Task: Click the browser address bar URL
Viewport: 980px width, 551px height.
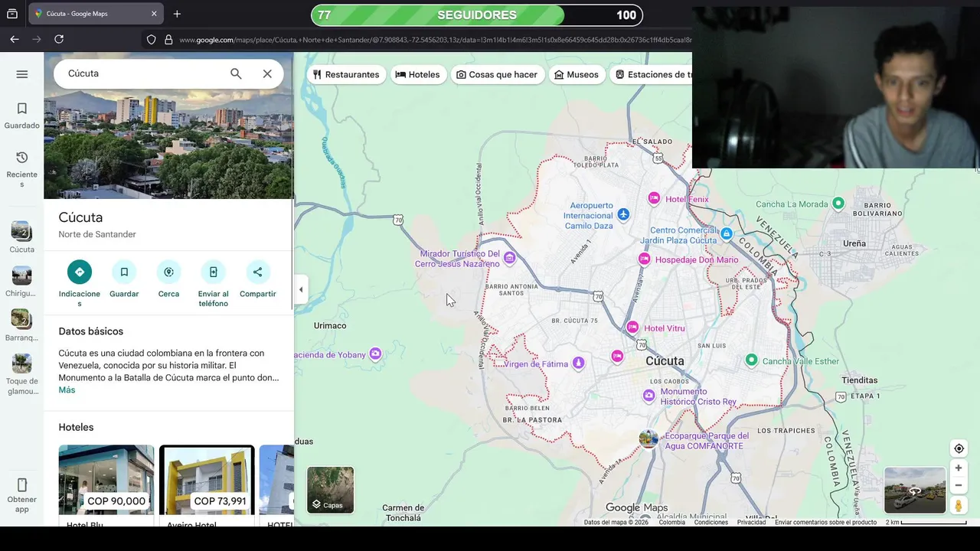Action: click(x=435, y=40)
